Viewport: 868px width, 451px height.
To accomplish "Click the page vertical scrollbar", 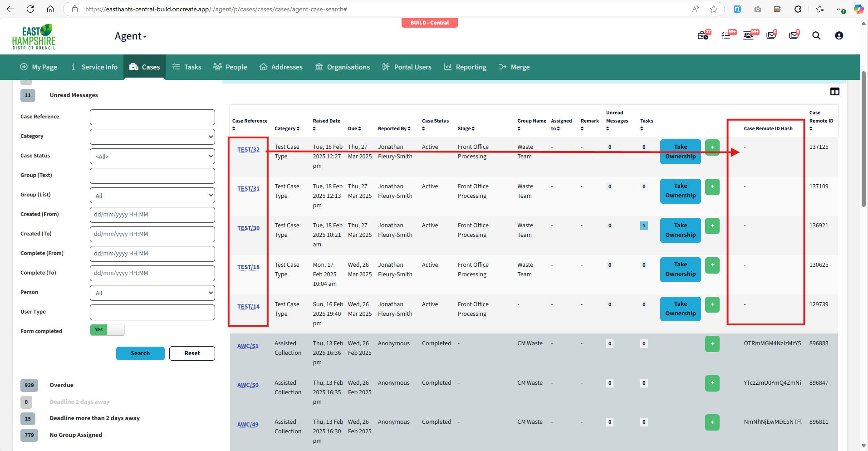I will tap(864, 138).
